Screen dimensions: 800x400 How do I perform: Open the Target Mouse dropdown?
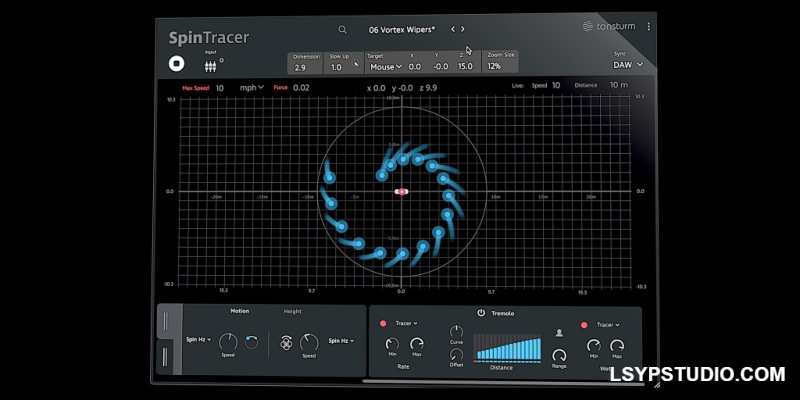(386, 67)
